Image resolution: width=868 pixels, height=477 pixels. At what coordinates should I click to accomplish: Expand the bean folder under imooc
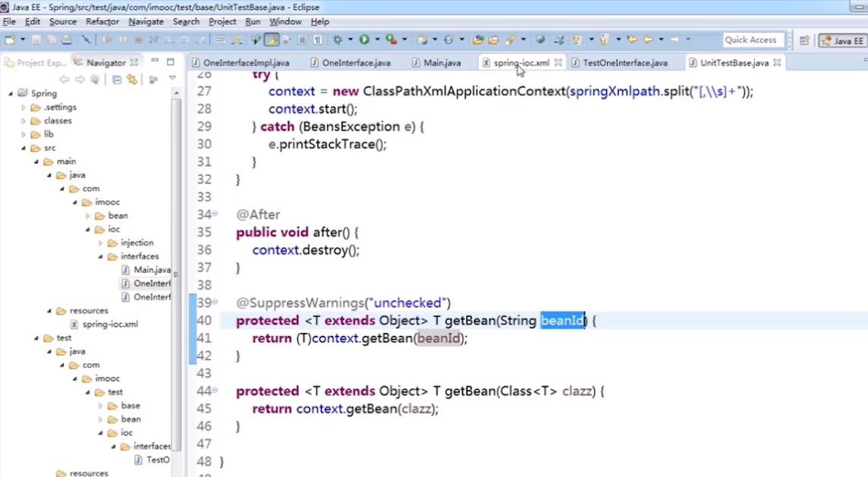(87, 216)
